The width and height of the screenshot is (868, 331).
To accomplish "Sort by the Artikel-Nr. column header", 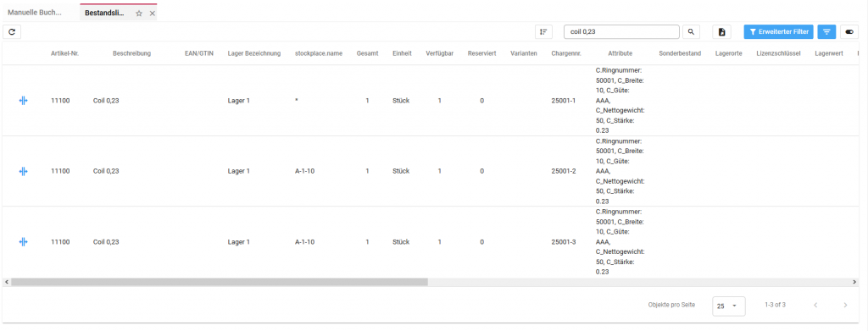I will [x=64, y=53].
